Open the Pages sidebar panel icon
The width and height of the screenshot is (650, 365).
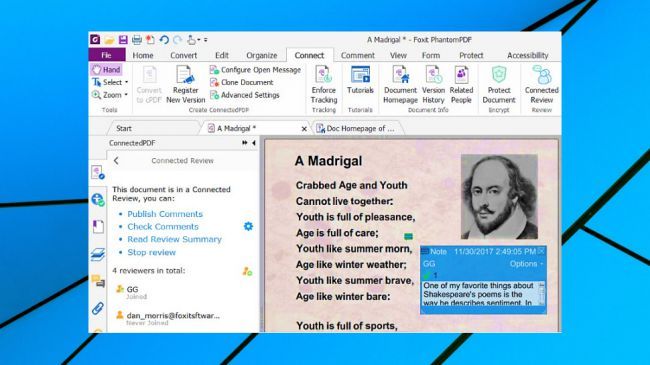click(x=98, y=227)
